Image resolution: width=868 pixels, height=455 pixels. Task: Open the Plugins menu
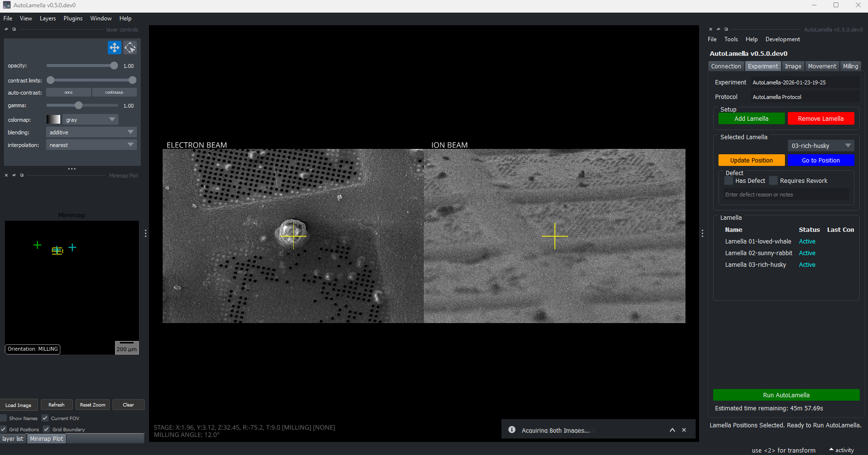click(73, 18)
